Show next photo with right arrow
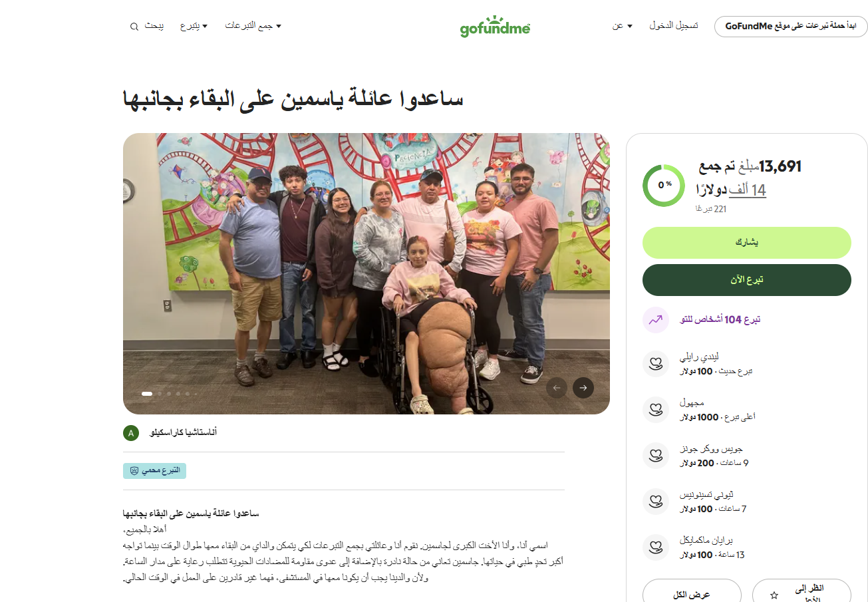Viewport: 868px width, 602px height. point(583,388)
